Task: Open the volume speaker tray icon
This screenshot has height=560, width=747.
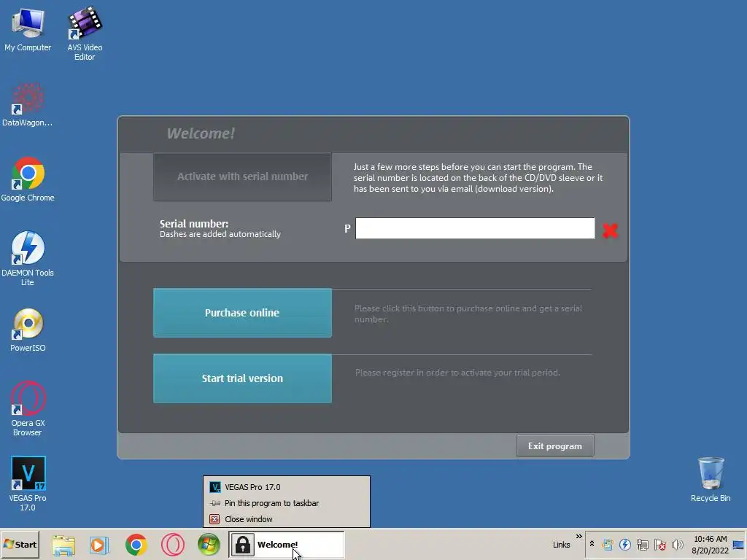Action: 677,544
